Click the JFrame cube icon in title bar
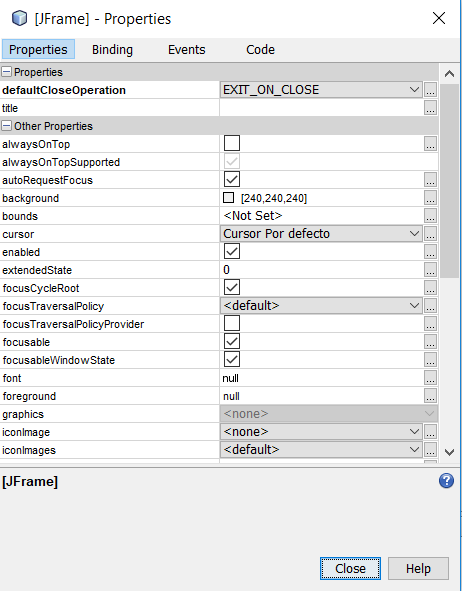This screenshot has height=591, width=462. point(19,18)
